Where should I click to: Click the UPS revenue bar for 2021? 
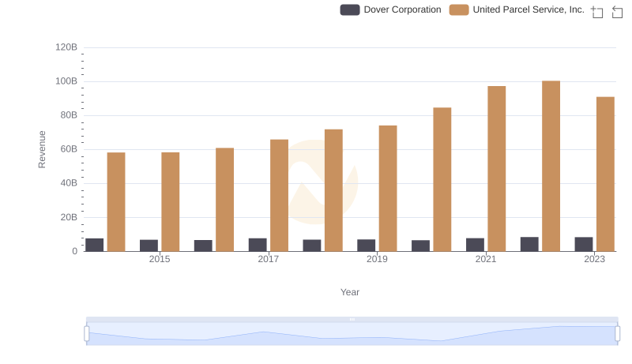tap(497, 169)
